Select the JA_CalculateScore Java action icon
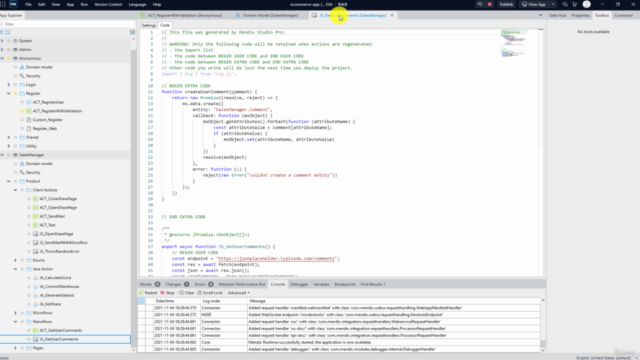The image size is (640, 360). (x=36, y=278)
